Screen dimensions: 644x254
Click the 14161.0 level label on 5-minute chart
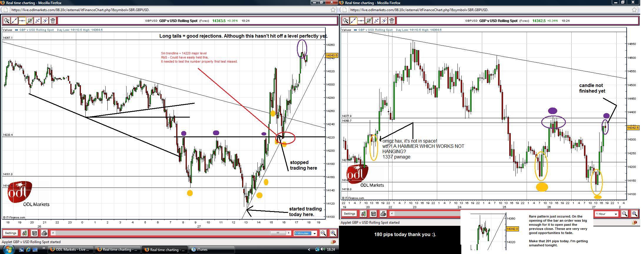(x=8, y=174)
